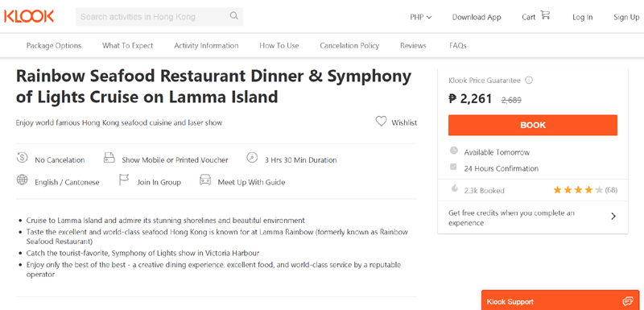Click the No Cancelation icon
Viewport: 644px width, 310px height.
point(22,157)
